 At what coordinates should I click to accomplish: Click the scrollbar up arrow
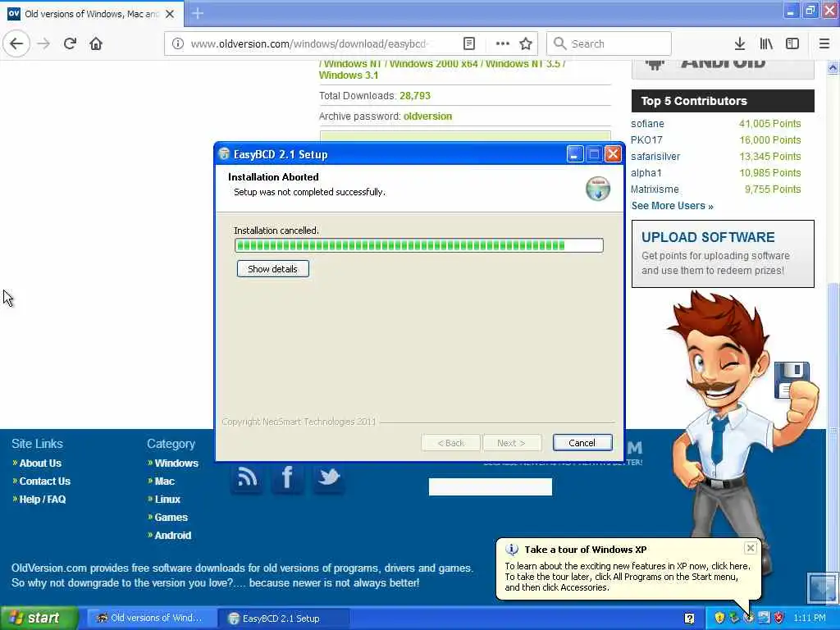click(833, 67)
